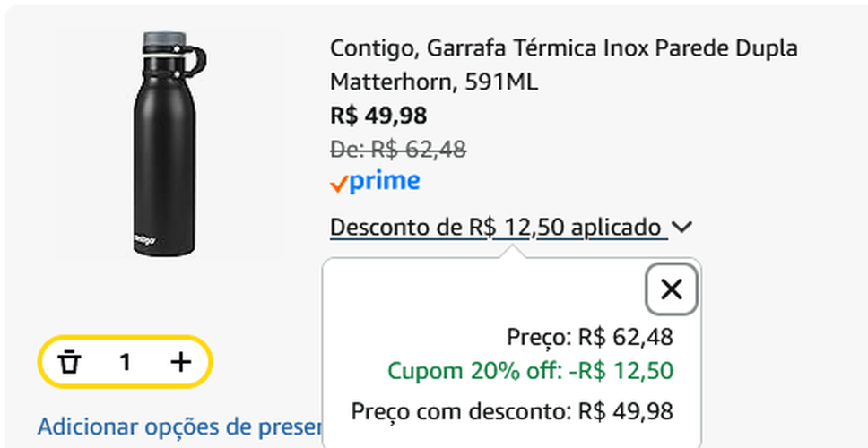868x448 pixels.
Task: Click "Desconto de R$ 12,50 aplicado" link
Action: click(496, 228)
